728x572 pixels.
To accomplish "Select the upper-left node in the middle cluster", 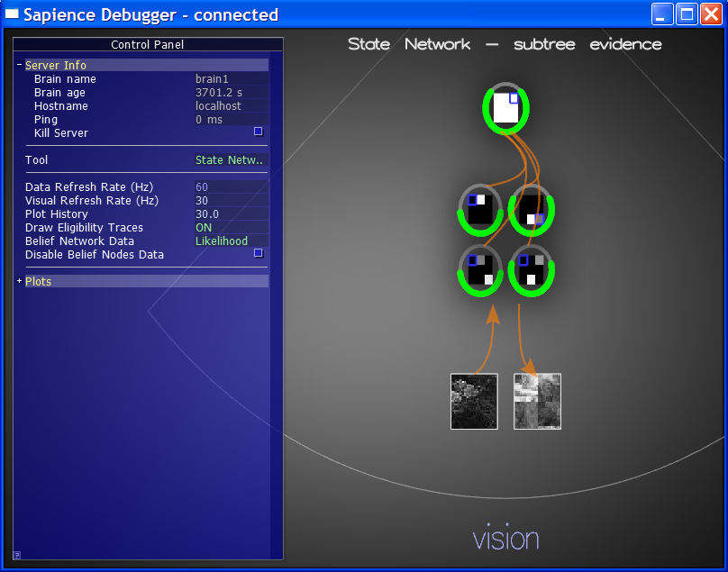I will (480, 208).
